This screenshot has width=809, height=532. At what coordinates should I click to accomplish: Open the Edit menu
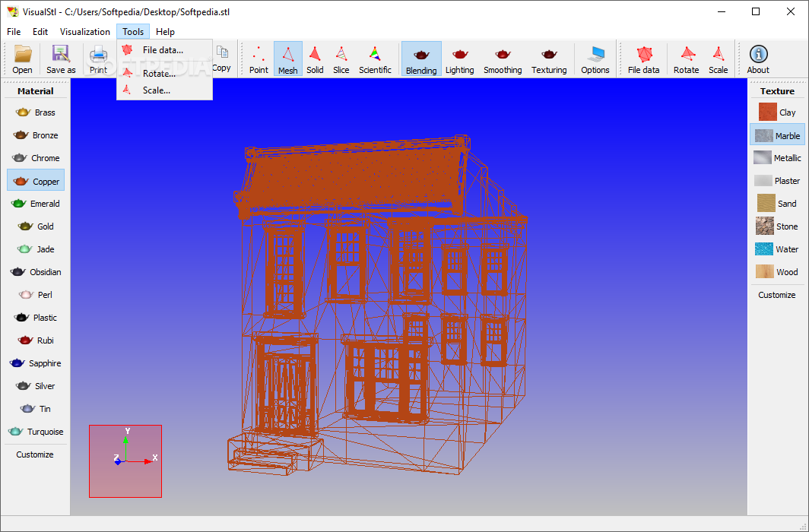pyautogui.click(x=40, y=31)
